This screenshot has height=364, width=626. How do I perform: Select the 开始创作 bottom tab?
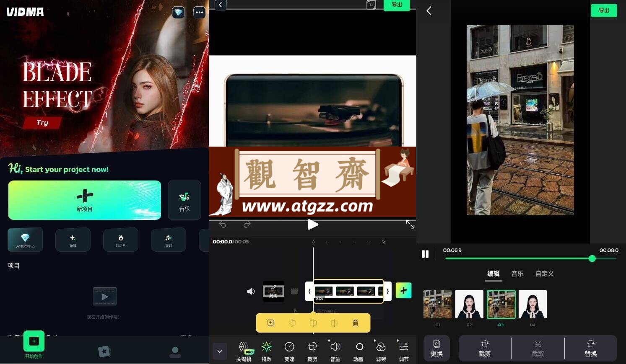34,345
